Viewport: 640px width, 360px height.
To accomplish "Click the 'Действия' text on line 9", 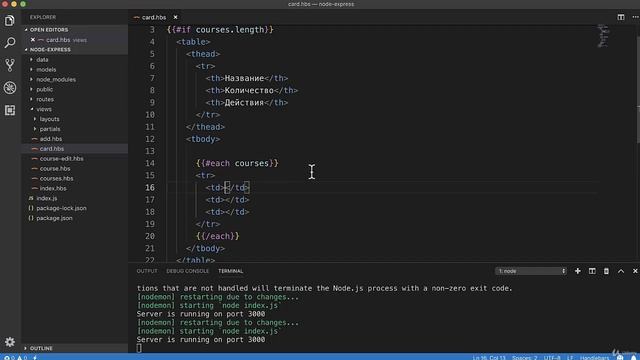I will click(244, 102).
